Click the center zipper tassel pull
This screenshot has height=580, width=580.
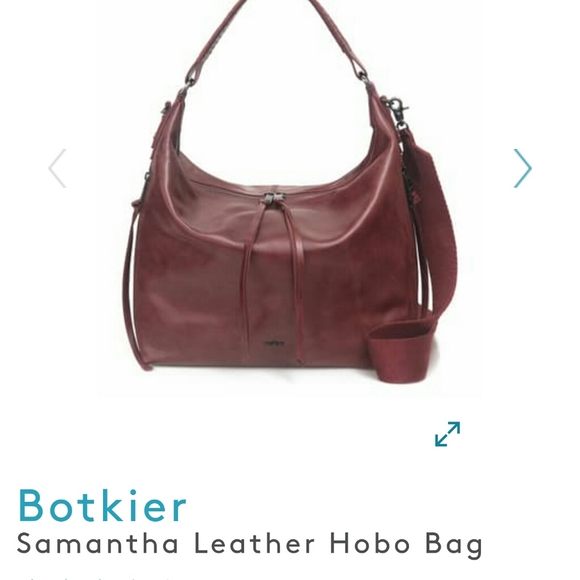[273, 199]
